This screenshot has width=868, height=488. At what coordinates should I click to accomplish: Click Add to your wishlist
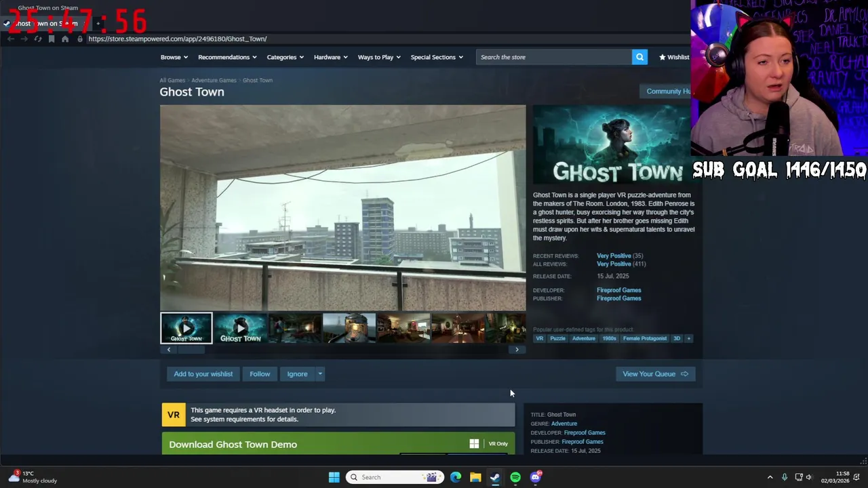click(203, 374)
